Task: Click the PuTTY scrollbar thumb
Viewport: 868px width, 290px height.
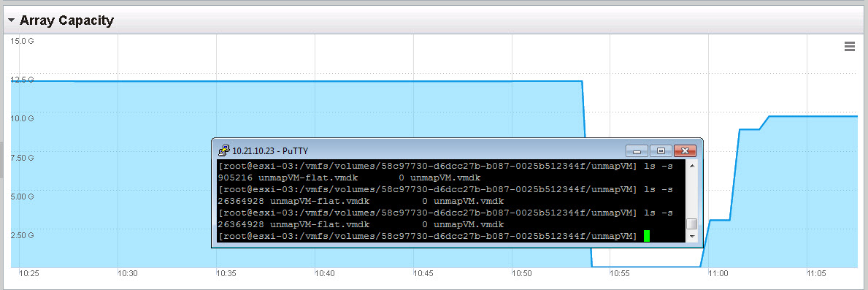Action: (691, 225)
